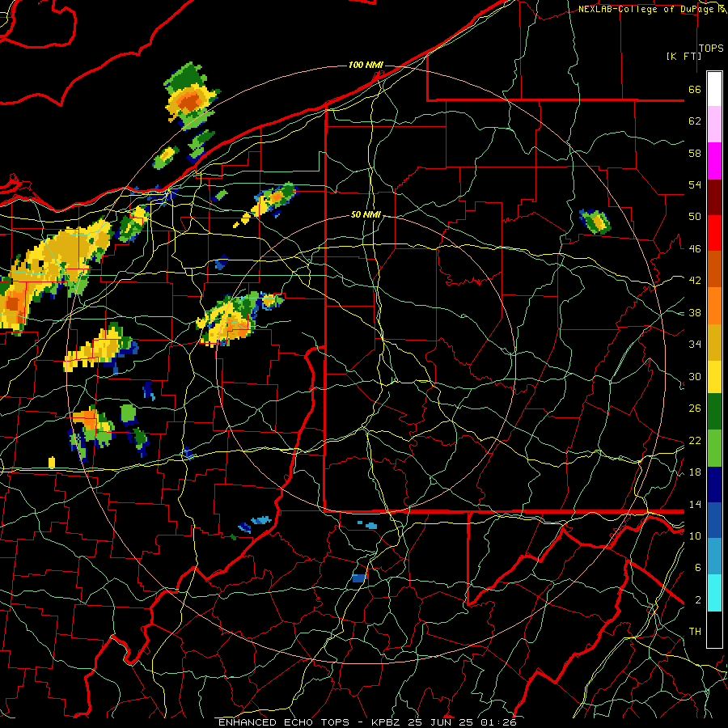Select the light orange legend color segment

click(x=714, y=305)
